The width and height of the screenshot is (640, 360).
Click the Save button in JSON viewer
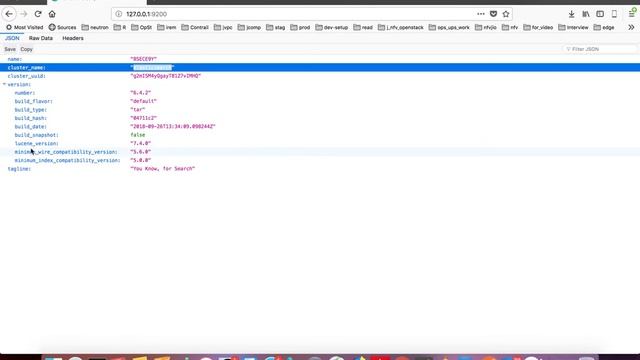pos(10,49)
